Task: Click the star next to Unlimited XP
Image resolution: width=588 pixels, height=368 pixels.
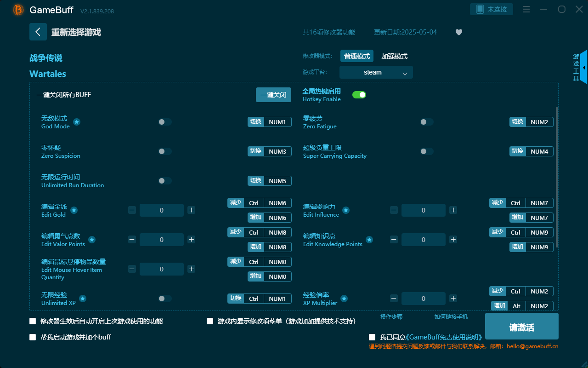Action: tap(82, 299)
